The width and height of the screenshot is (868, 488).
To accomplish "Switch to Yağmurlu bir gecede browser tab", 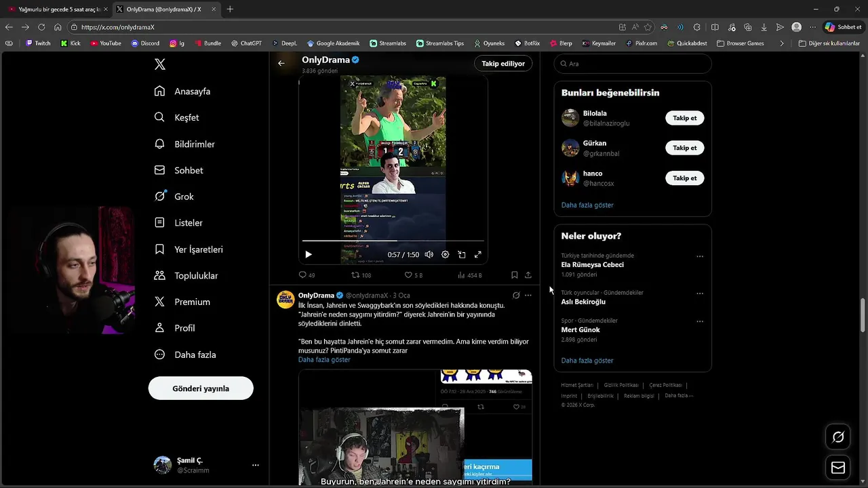I will [57, 9].
